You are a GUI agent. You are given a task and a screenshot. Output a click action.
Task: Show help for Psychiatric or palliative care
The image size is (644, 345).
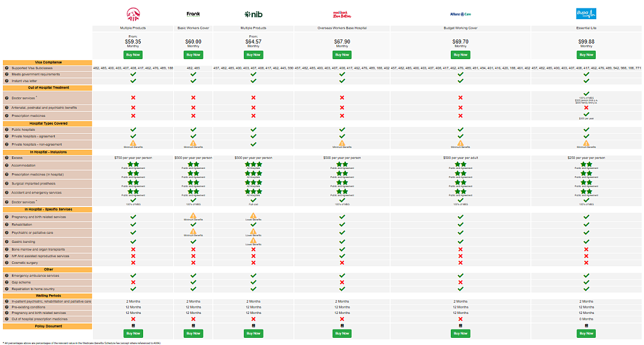(7, 233)
